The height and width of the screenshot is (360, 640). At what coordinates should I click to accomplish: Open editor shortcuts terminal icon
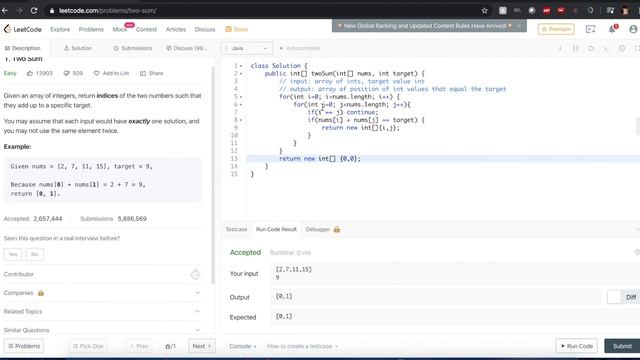[x=607, y=48]
